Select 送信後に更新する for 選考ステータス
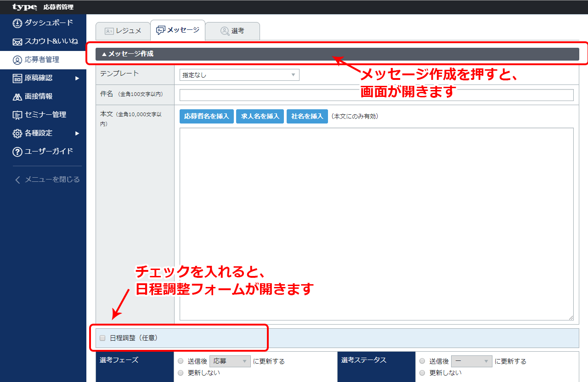588x382 pixels. (x=422, y=361)
